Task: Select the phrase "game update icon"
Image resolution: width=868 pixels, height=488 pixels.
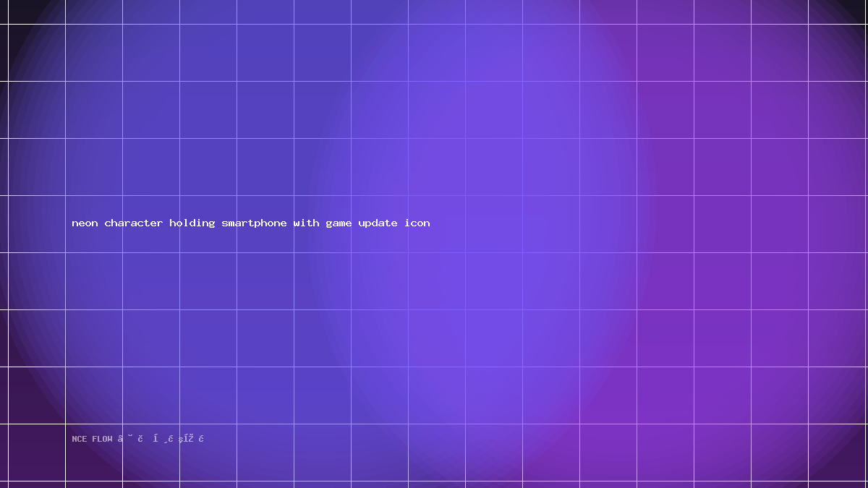Action: [378, 224]
